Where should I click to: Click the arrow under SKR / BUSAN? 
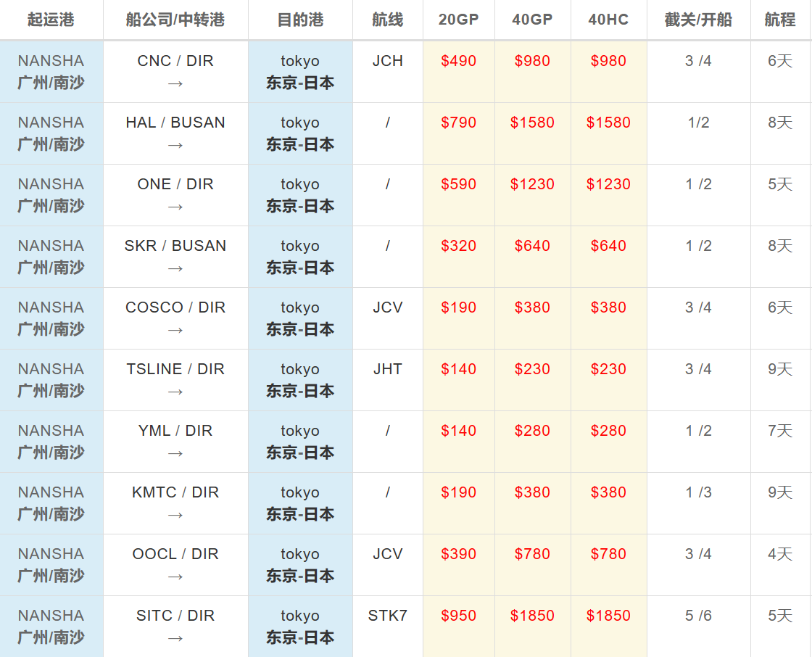175,268
